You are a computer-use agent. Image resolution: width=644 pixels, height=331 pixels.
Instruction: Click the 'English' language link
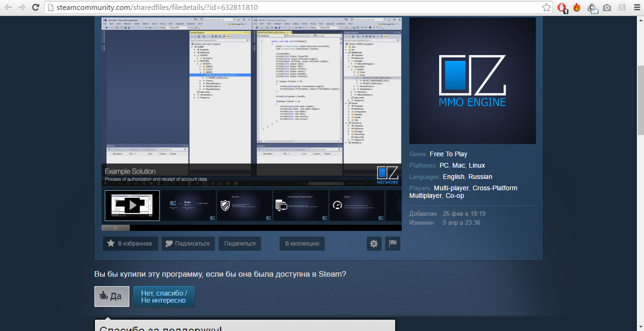[454, 177]
